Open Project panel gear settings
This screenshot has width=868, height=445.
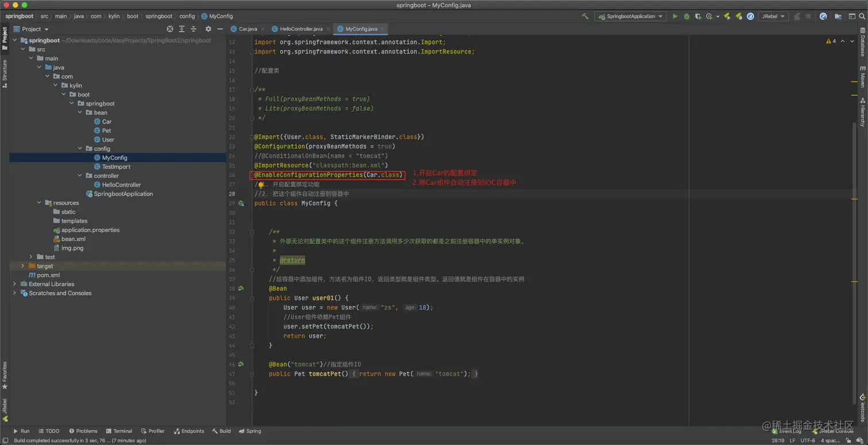pos(208,29)
